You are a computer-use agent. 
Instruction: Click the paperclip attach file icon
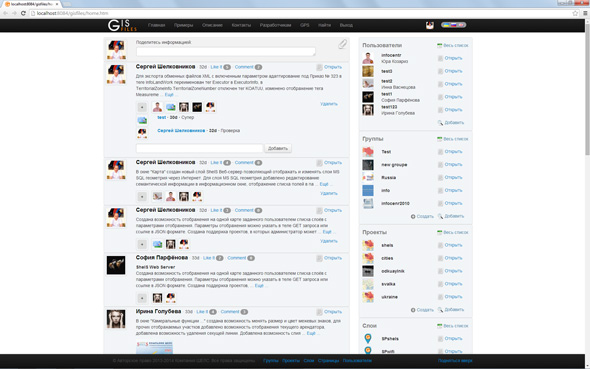pyautogui.click(x=342, y=44)
